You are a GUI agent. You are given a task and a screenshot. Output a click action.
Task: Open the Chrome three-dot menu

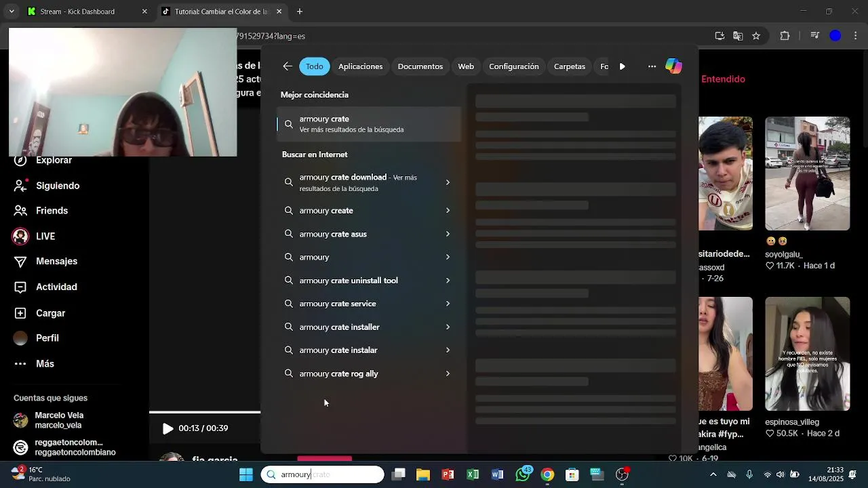(x=855, y=36)
